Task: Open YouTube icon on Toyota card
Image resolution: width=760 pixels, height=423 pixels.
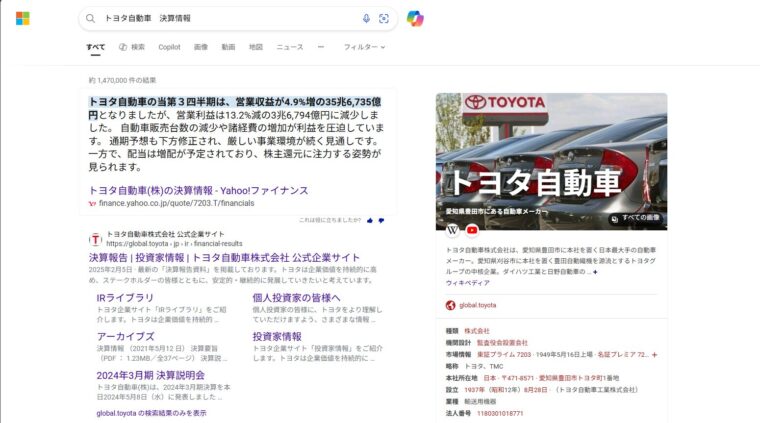Action: pyautogui.click(x=472, y=230)
